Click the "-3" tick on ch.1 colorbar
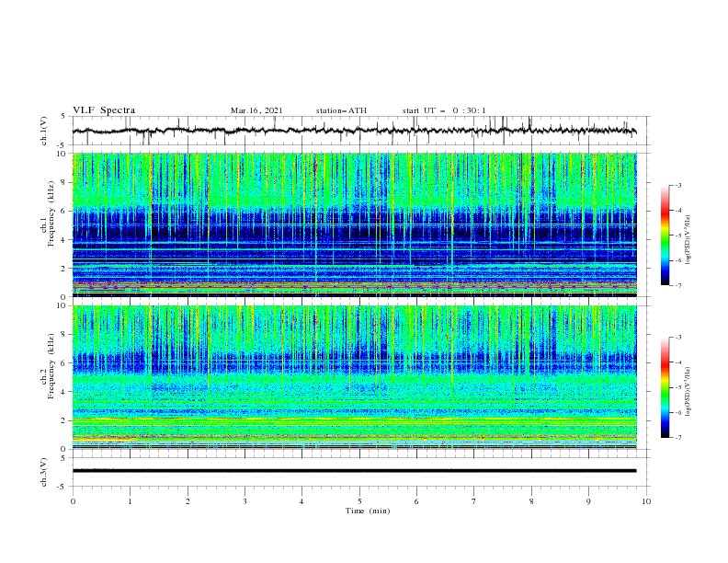The height and width of the screenshot is (563, 728). click(x=678, y=185)
